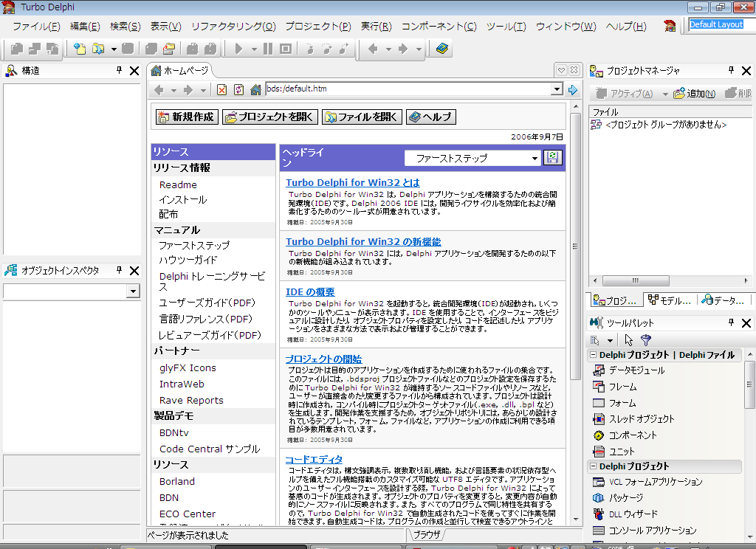
Task: Open the IDE の概要 link
Action: 309,292
